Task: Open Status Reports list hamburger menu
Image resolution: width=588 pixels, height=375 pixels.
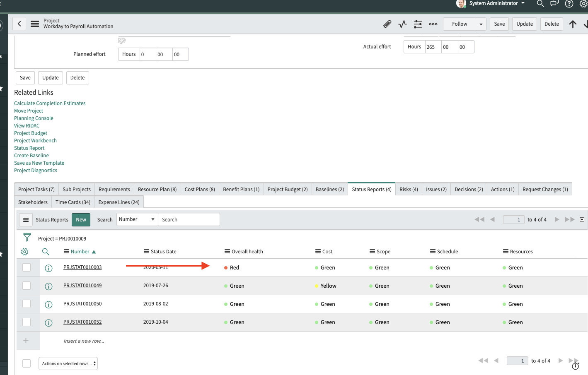Action: pos(26,220)
